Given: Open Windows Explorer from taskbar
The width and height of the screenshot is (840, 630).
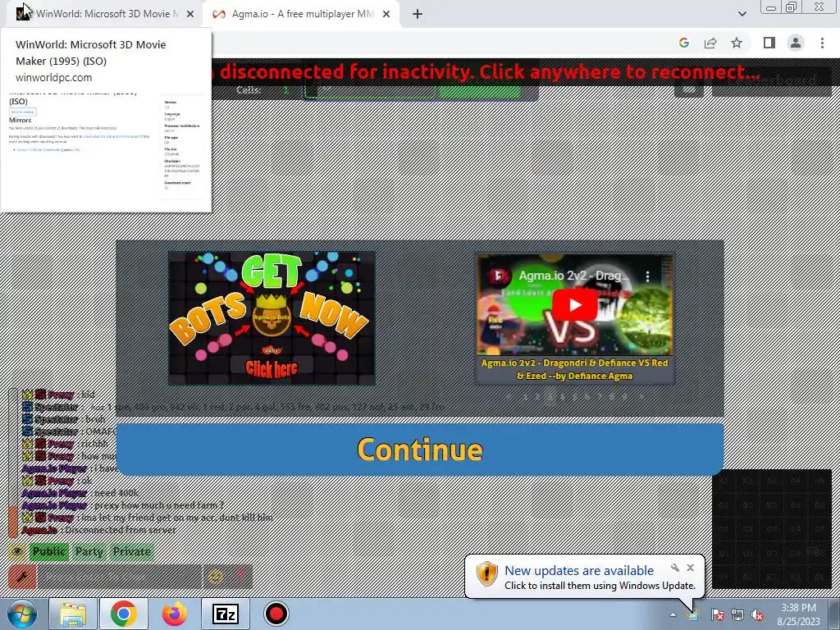Looking at the screenshot, I should (73, 614).
